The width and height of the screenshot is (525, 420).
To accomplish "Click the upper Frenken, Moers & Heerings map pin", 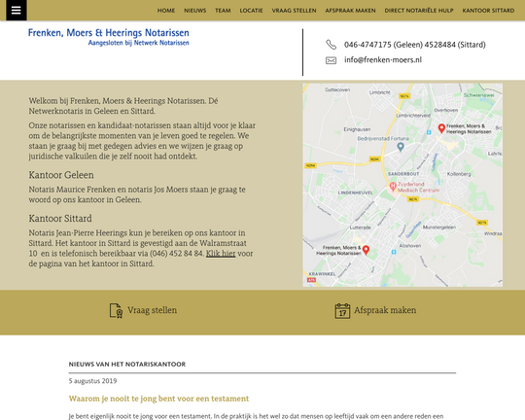I will (441, 128).
